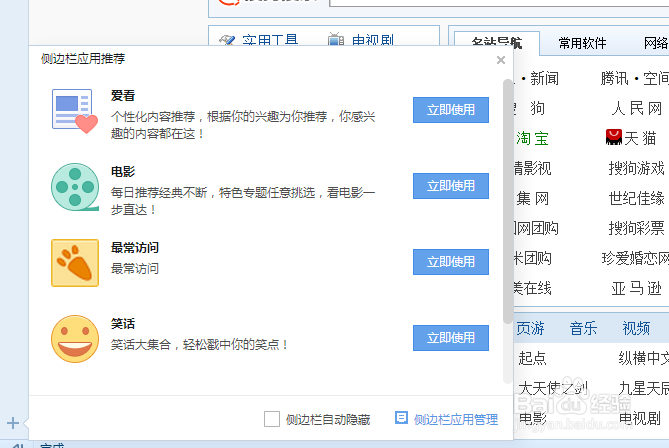Click the 笑话 smiley face icon
669x448 pixels.
75,339
